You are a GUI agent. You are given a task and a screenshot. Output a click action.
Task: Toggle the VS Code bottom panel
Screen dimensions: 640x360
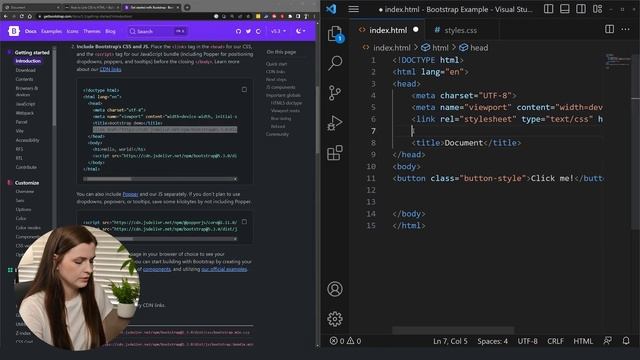pos(564,9)
